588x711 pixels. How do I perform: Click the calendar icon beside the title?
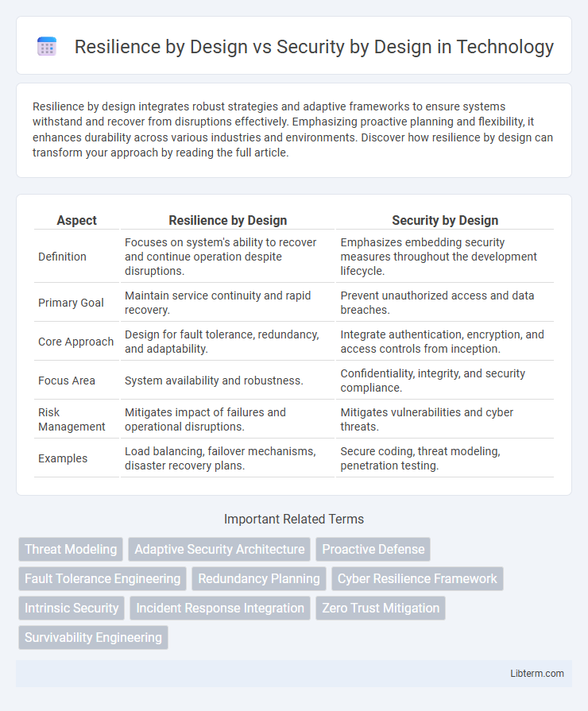point(46,46)
